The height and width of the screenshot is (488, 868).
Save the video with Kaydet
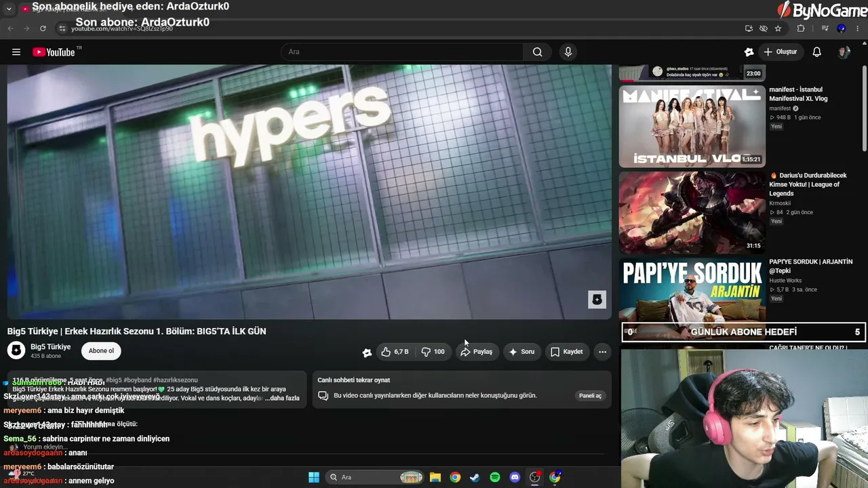click(567, 352)
